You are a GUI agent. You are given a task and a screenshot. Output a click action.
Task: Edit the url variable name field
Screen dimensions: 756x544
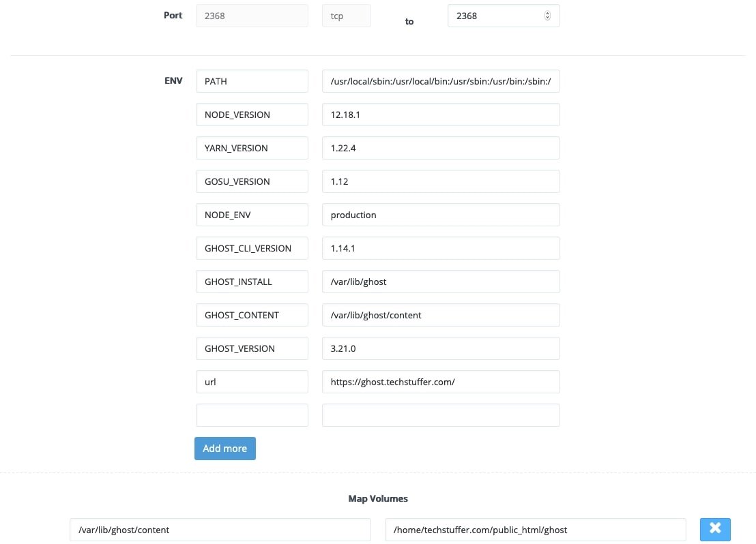point(252,382)
